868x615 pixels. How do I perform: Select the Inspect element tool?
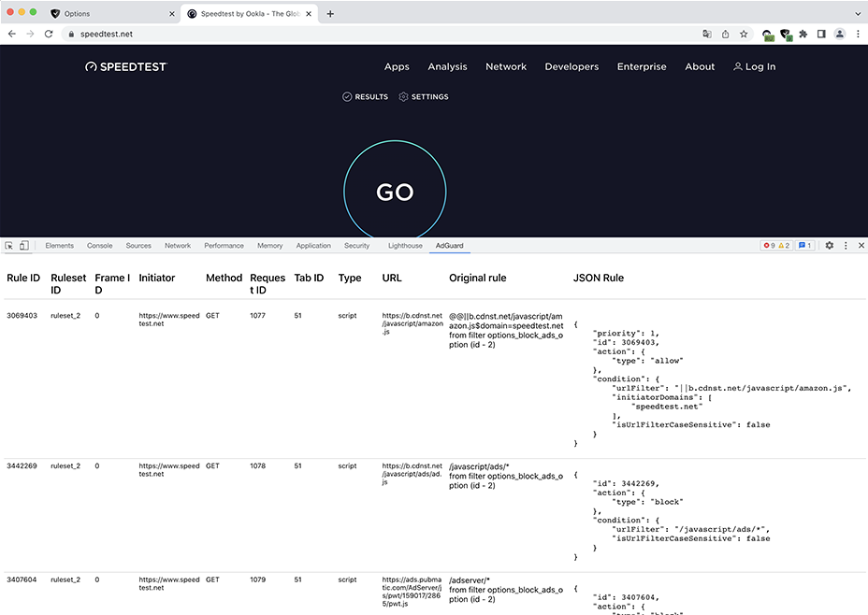(10, 245)
